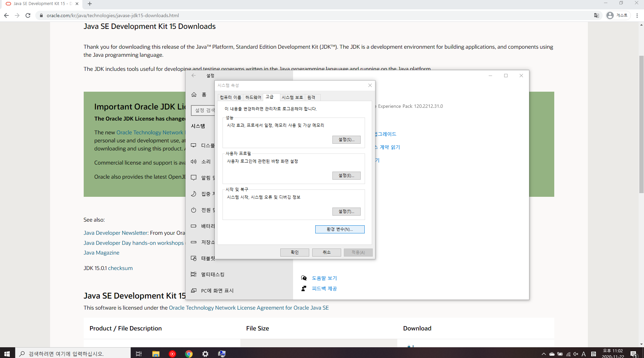Go back in Chrome browser

tap(6, 15)
